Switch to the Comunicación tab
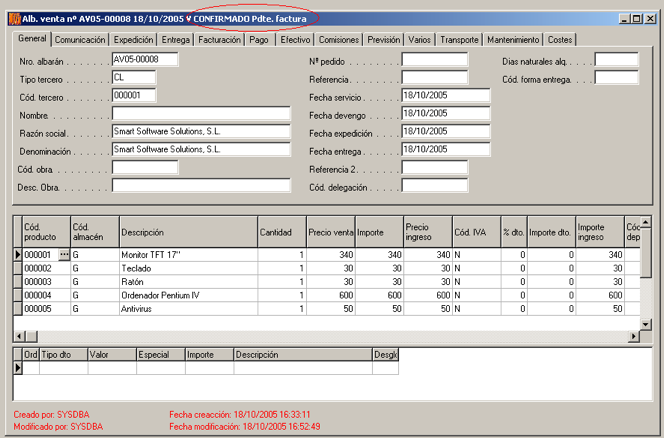Viewport: 666px width, 439px height. click(81, 40)
